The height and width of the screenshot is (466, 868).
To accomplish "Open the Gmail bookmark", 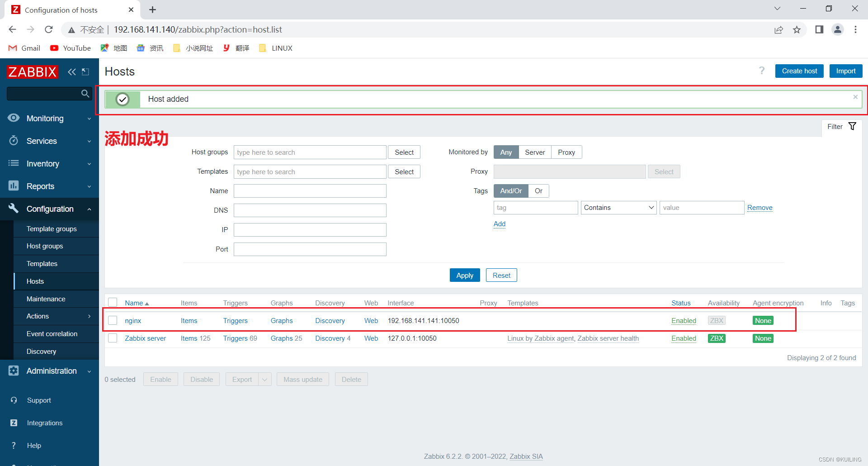I will [x=24, y=48].
